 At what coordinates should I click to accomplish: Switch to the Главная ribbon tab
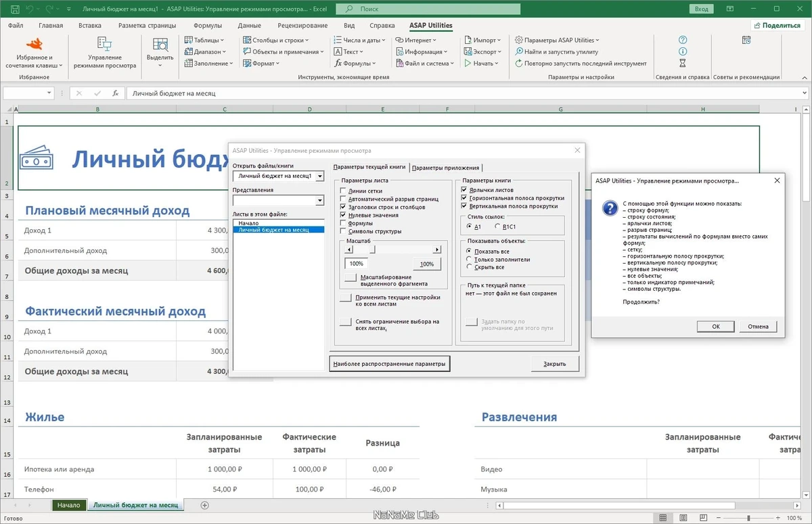[x=51, y=25]
